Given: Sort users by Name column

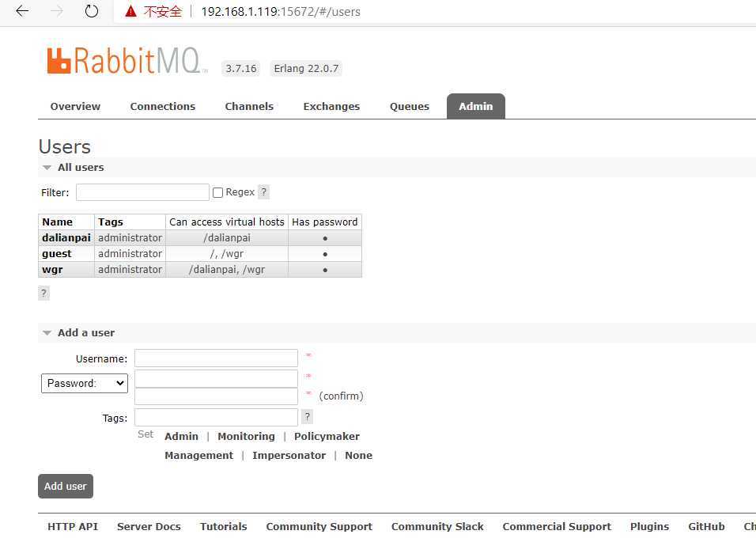Looking at the screenshot, I should point(58,222).
